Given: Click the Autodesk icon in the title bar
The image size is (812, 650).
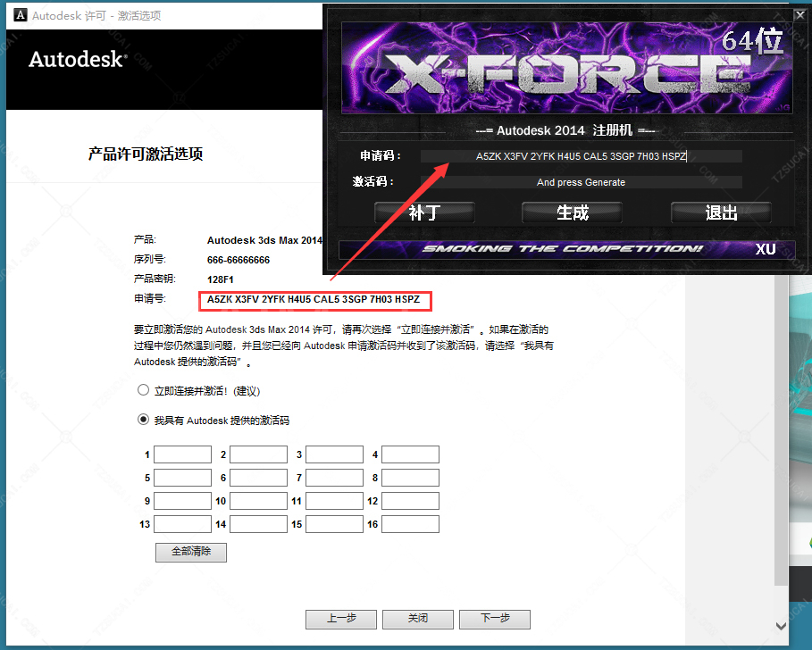Looking at the screenshot, I should click(21, 15).
